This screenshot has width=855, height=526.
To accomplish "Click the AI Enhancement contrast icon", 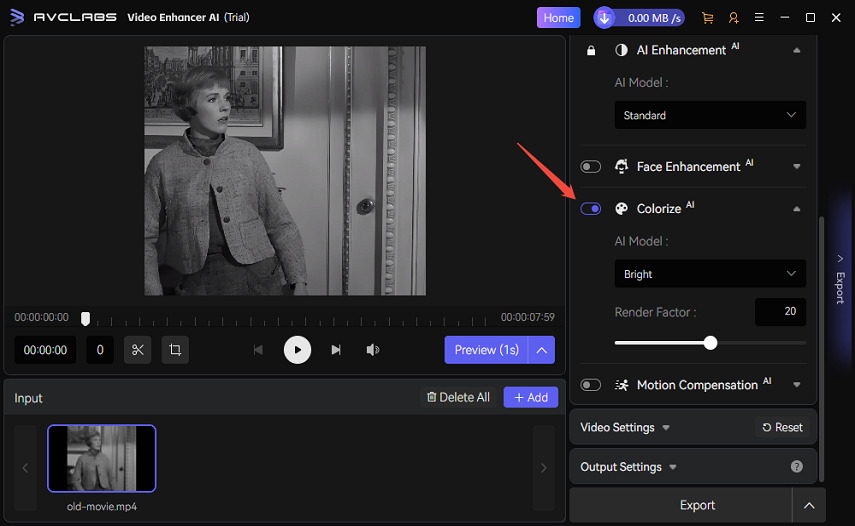I will [621, 50].
